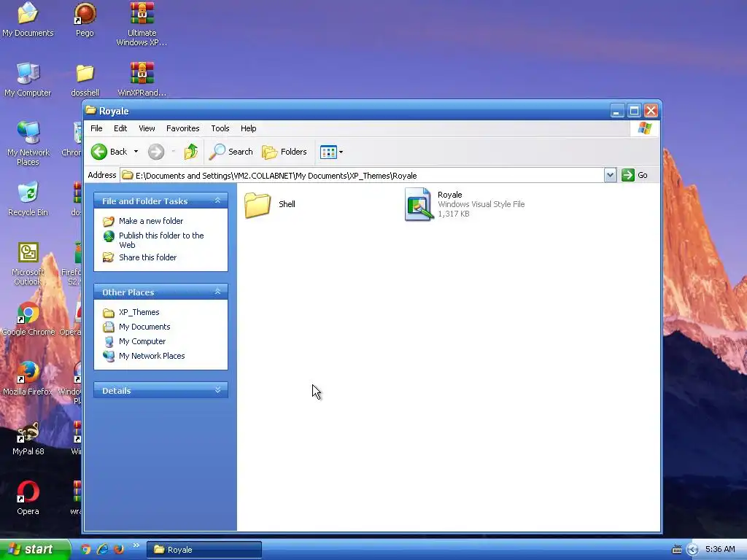Minimize the Royale window
This screenshot has height=560, width=747.
point(617,111)
